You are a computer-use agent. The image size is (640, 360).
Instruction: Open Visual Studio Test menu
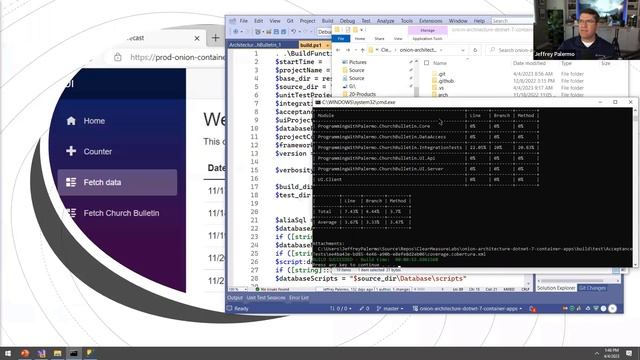(x=366, y=21)
